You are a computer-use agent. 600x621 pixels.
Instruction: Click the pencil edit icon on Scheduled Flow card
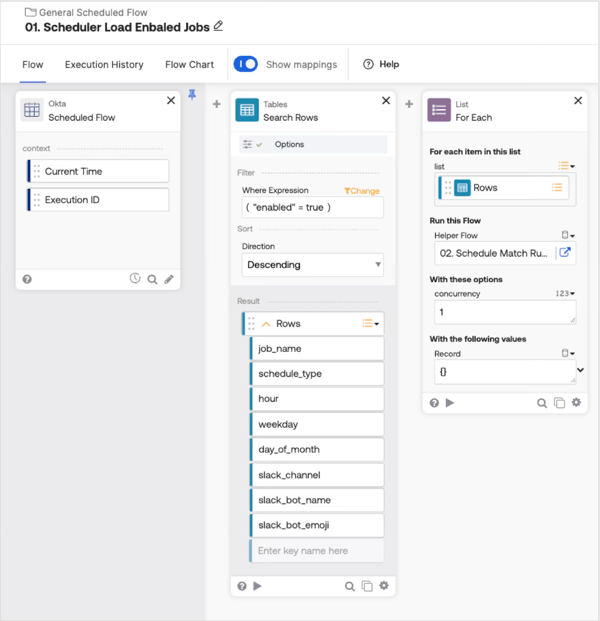pos(169,279)
